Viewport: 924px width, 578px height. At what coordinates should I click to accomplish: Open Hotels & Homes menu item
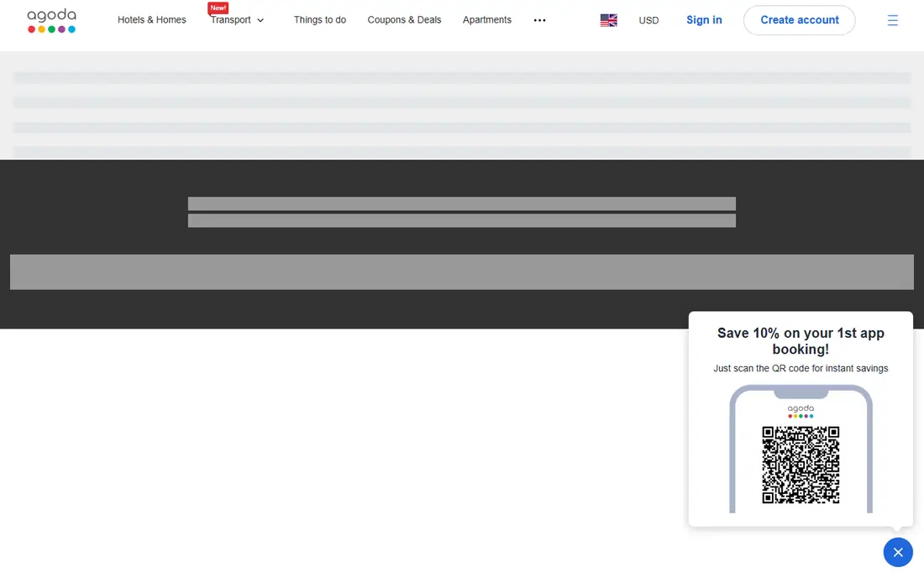tap(151, 20)
